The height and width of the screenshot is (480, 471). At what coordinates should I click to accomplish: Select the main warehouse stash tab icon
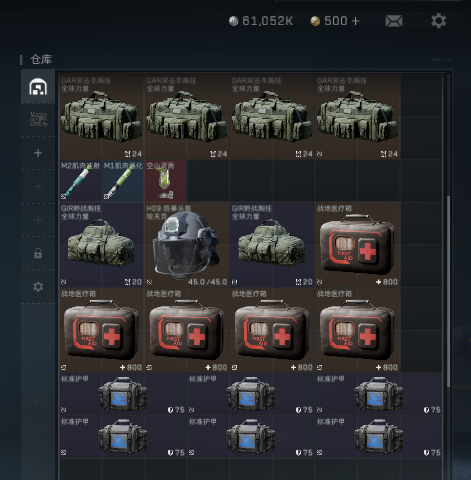38,87
